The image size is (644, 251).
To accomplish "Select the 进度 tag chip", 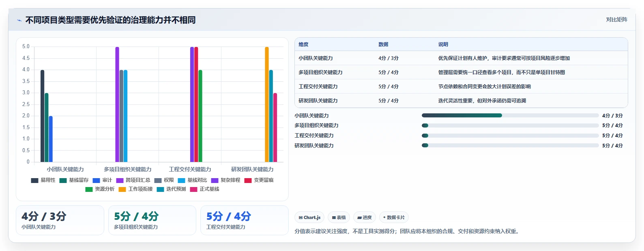I will click(365, 217).
